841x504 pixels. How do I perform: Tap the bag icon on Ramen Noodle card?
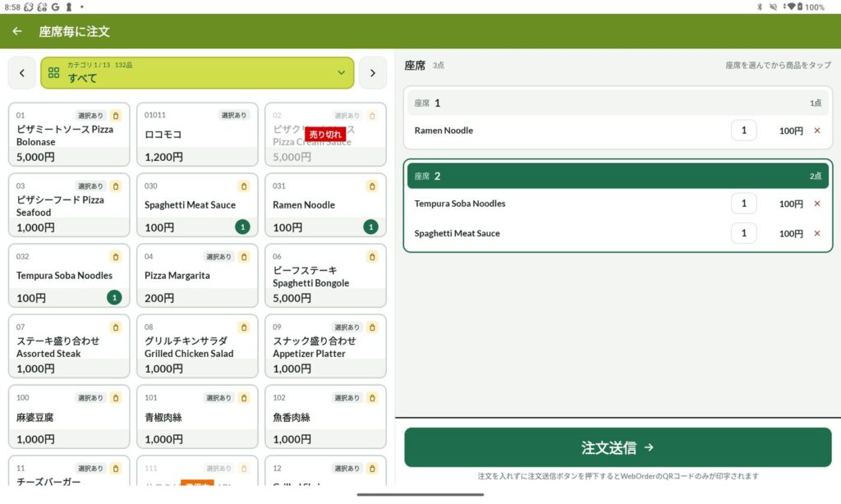[x=372, y=186]
